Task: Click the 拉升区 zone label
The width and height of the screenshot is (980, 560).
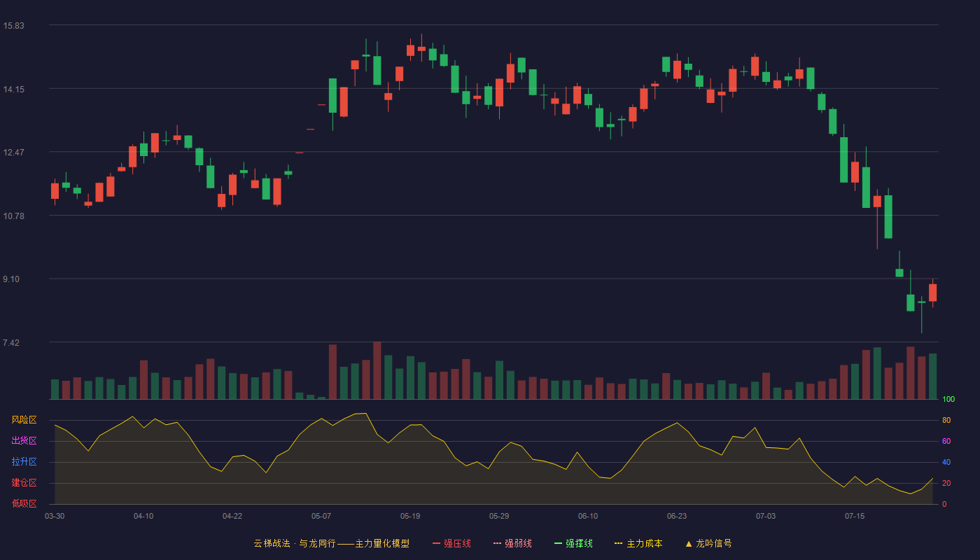Action: pos(24,462)
